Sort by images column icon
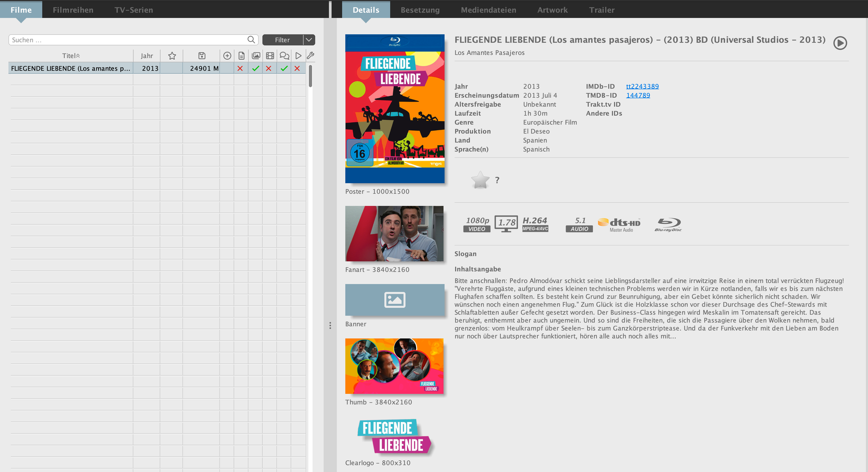 coord(256,56)
